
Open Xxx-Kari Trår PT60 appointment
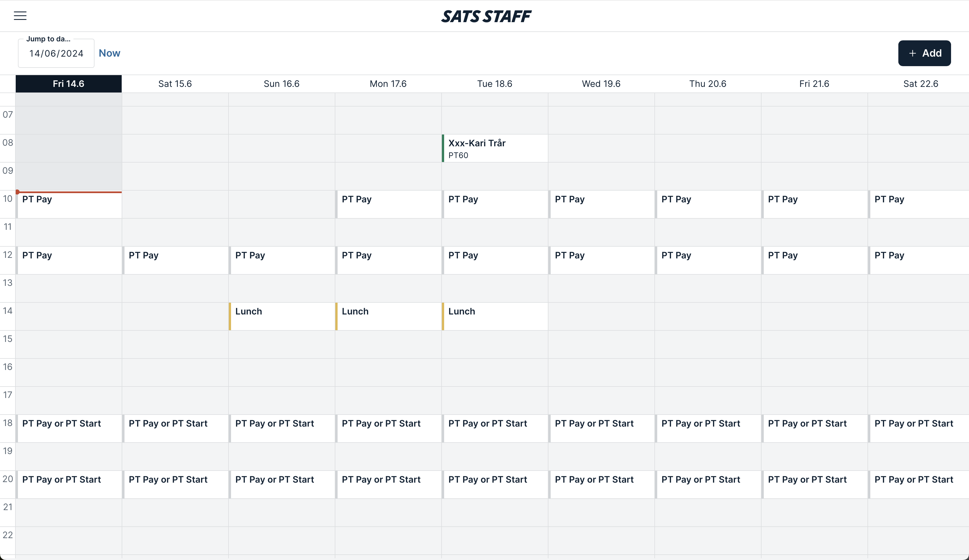click(495, 148)
